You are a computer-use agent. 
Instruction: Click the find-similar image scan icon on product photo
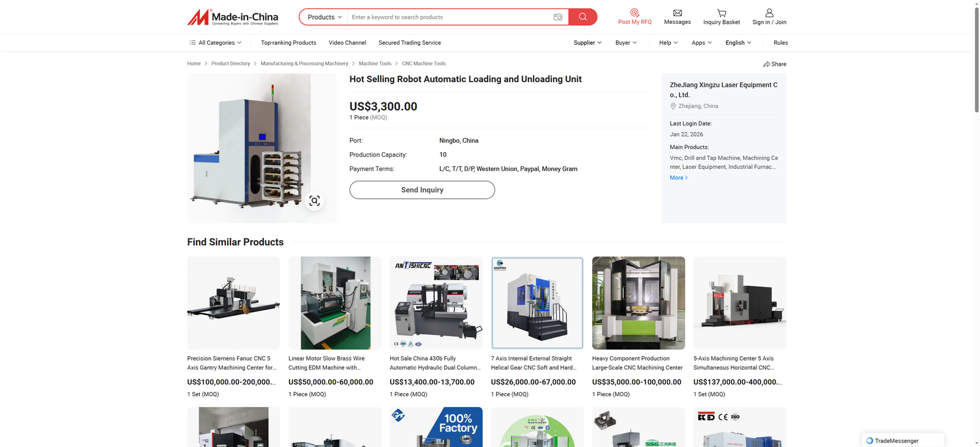[x=314, y=201]
